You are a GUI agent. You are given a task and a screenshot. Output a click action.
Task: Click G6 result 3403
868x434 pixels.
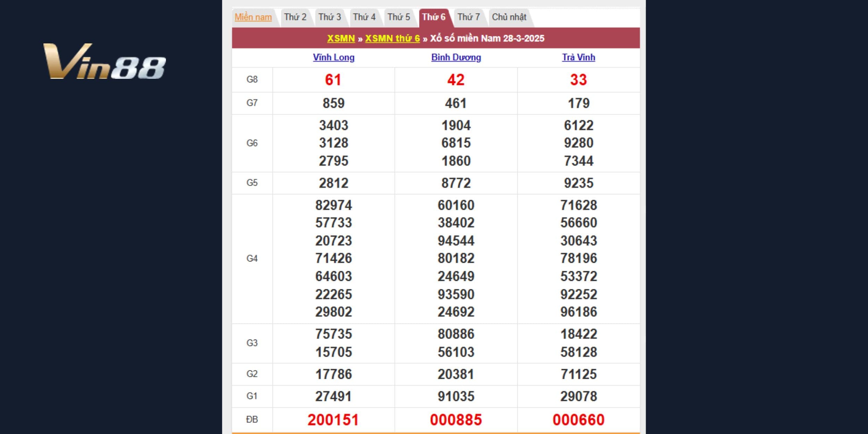334,125
